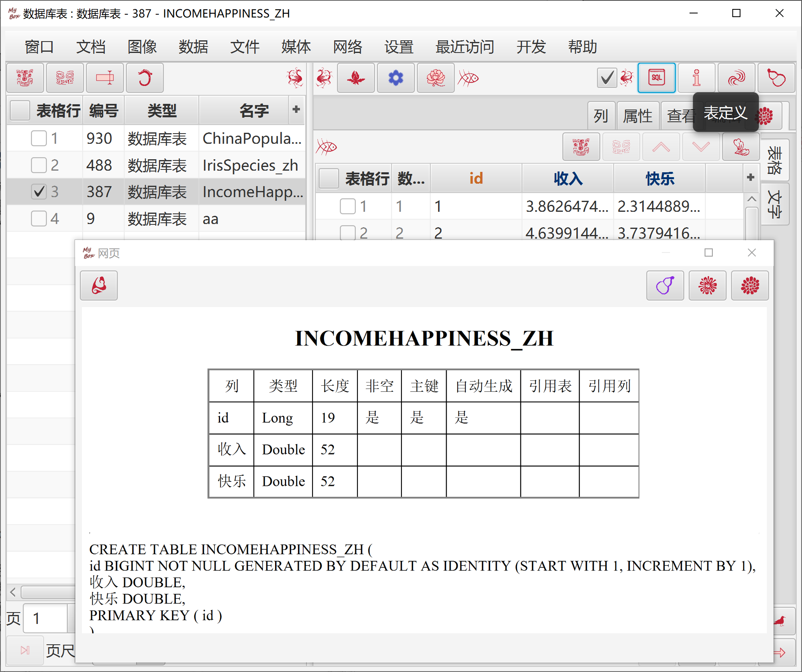Select the 表格 side tab
This screenshot has height=672, width=802.
pyautogui.click(x=775, y=160)
